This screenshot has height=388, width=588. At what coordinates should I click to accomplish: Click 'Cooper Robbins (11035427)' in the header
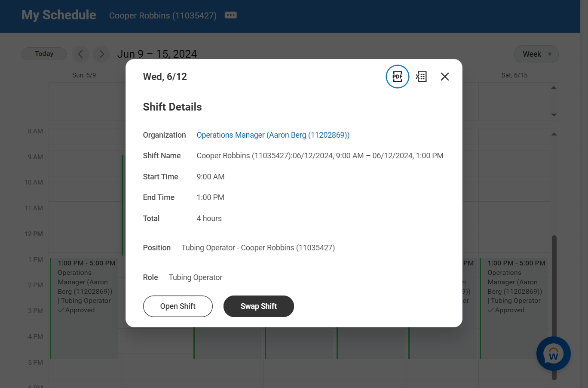[x=163, y=15]
